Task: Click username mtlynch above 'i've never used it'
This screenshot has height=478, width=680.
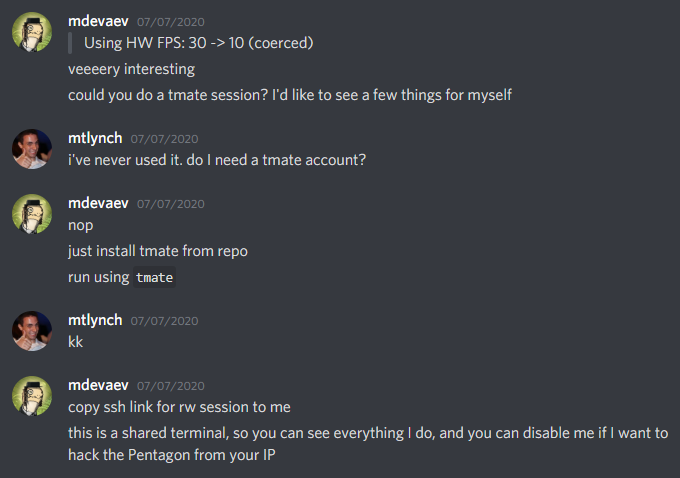Action: tap(95, 138)
